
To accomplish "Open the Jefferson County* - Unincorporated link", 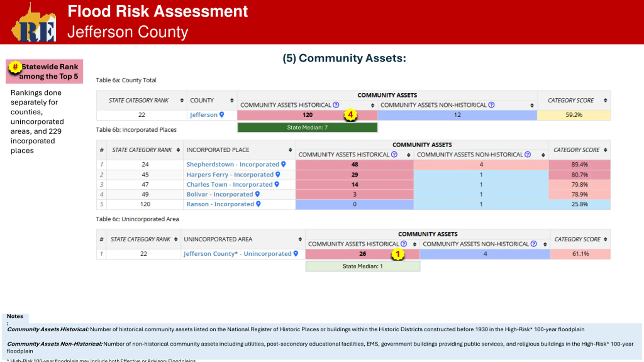I will (x=237, y=253).
